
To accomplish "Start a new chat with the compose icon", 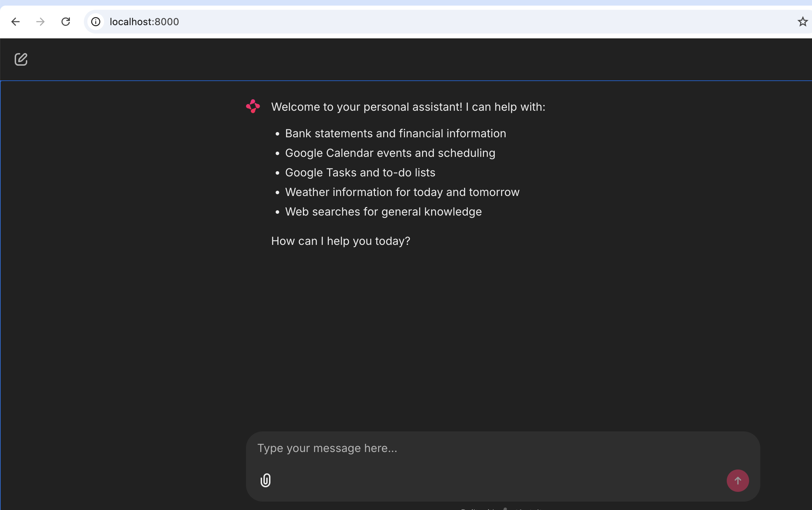I will (21, 59).
